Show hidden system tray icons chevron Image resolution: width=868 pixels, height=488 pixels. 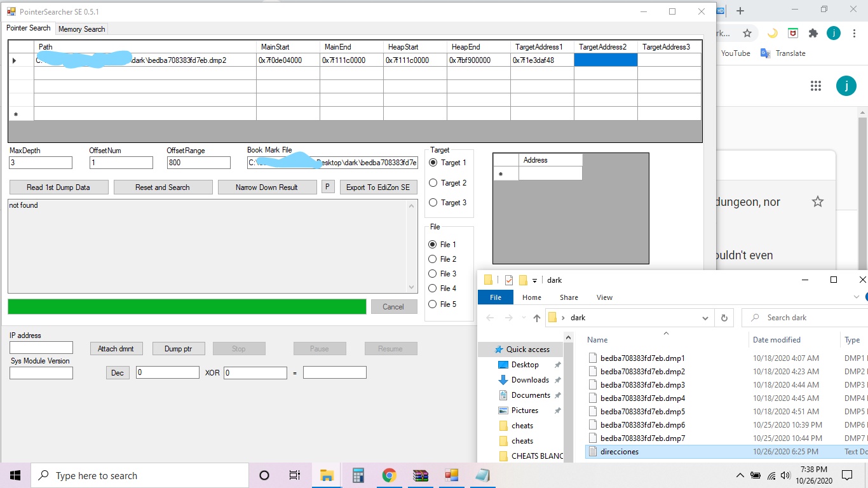(740, 475)
